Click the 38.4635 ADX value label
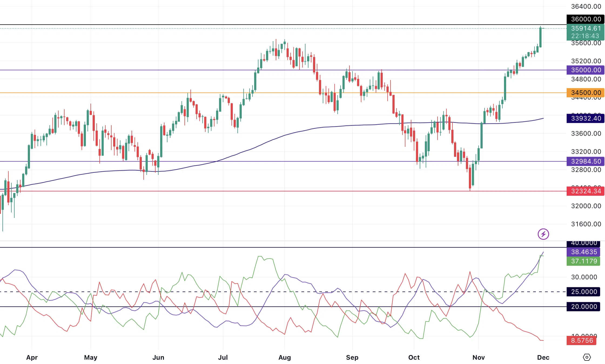 583,252
